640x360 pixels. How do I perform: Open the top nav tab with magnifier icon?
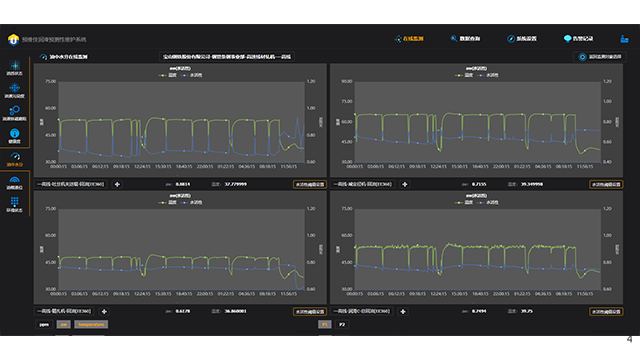[465, 39]
